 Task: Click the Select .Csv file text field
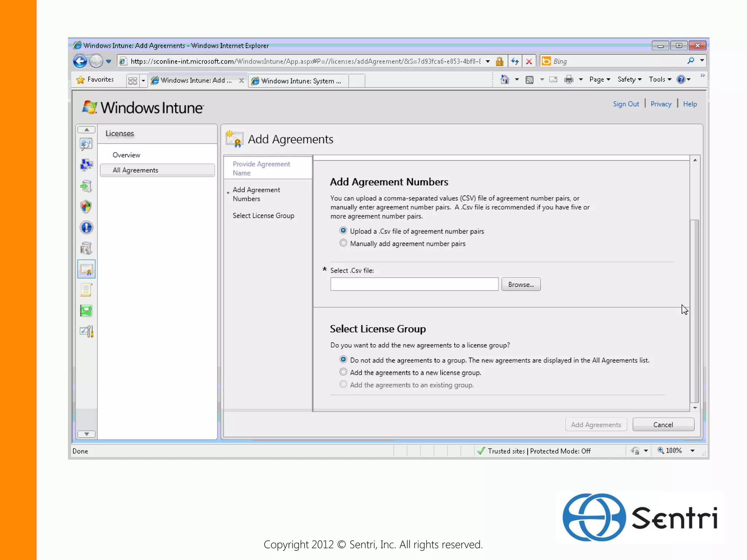(x=414, y=284)
